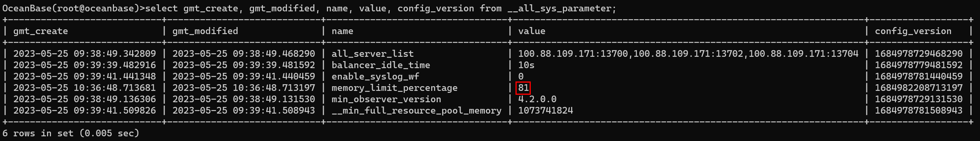Select the all_server_list parameter name
Viewport: 980px width, 141px height.
point(372,54)
